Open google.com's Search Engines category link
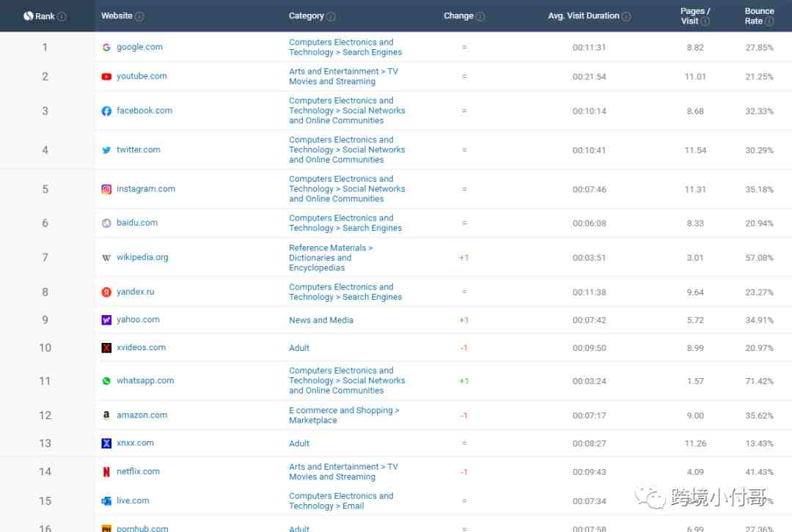792x532 pixels. pyautogui.click(x=345, y=48)
